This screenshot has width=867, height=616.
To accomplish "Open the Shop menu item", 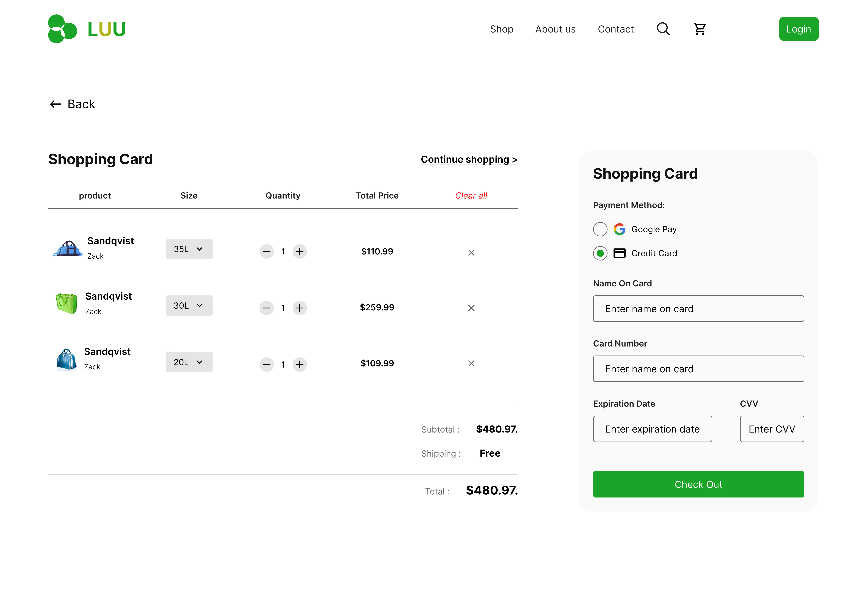I will [501, 29].
